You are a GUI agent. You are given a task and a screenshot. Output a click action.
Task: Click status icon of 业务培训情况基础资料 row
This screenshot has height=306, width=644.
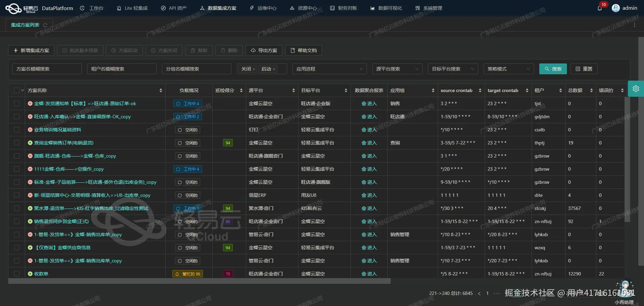(30, 130)
